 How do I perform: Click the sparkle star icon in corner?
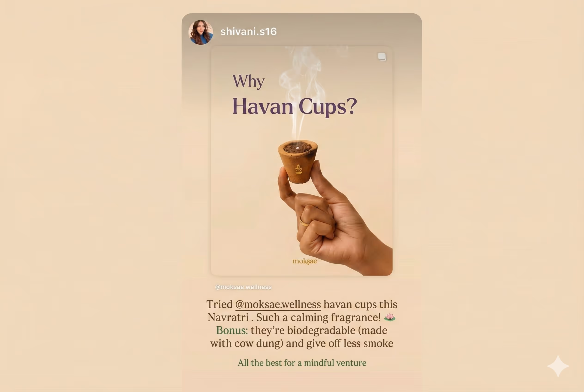[x=558, y=366]
